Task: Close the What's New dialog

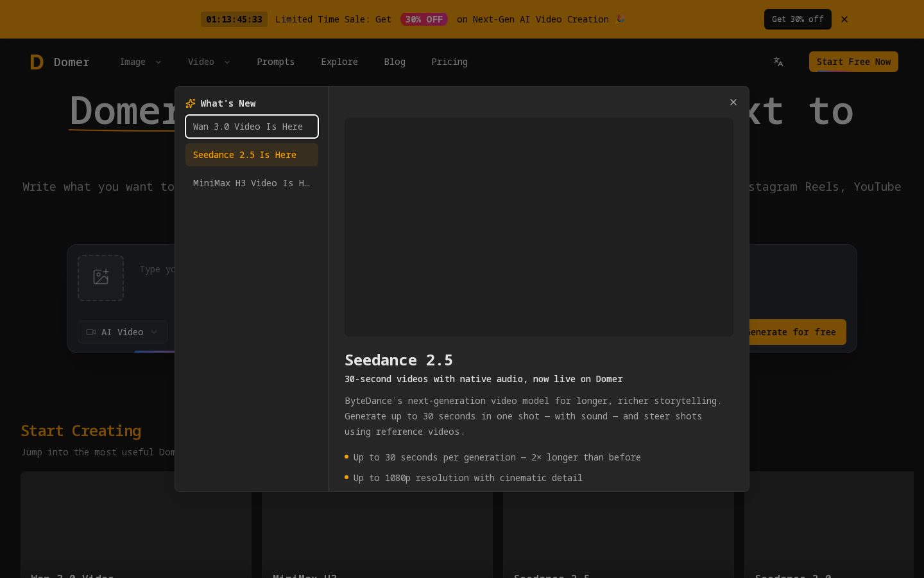Action: 733,102
